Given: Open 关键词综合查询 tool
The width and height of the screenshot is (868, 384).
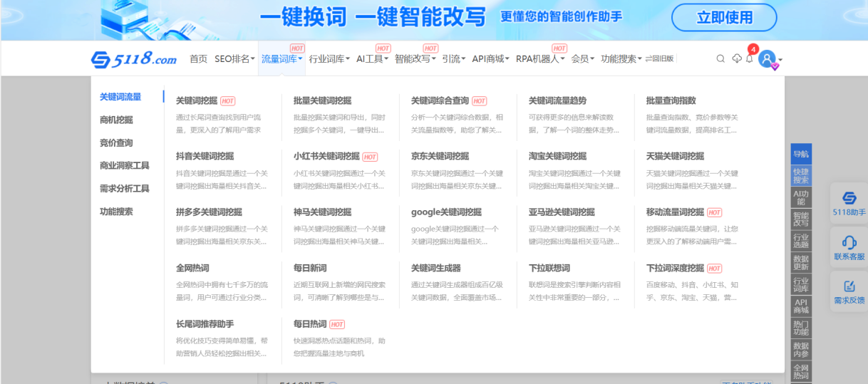Looking at the screenshot, I should tap(440, 100).
